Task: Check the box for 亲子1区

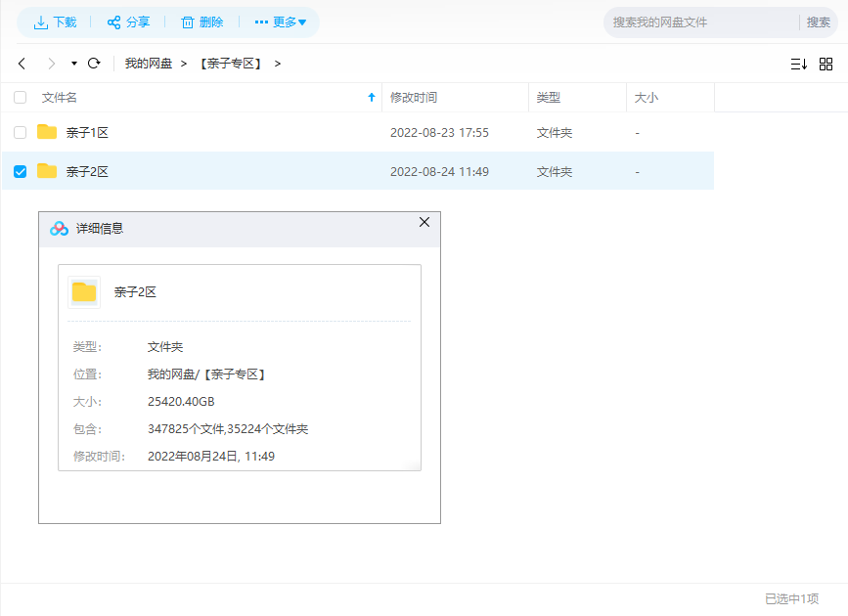Action: tap(21, 132)
